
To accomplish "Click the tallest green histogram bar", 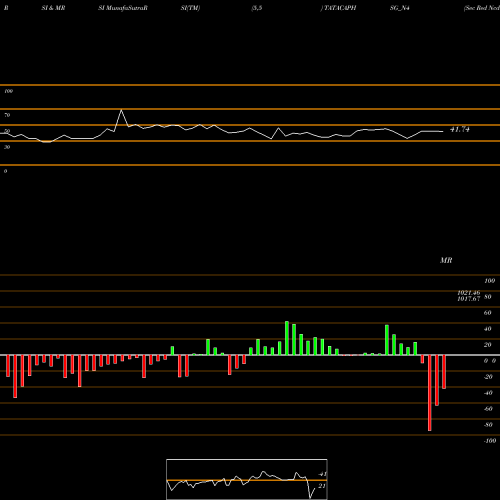I will (287, 338).
